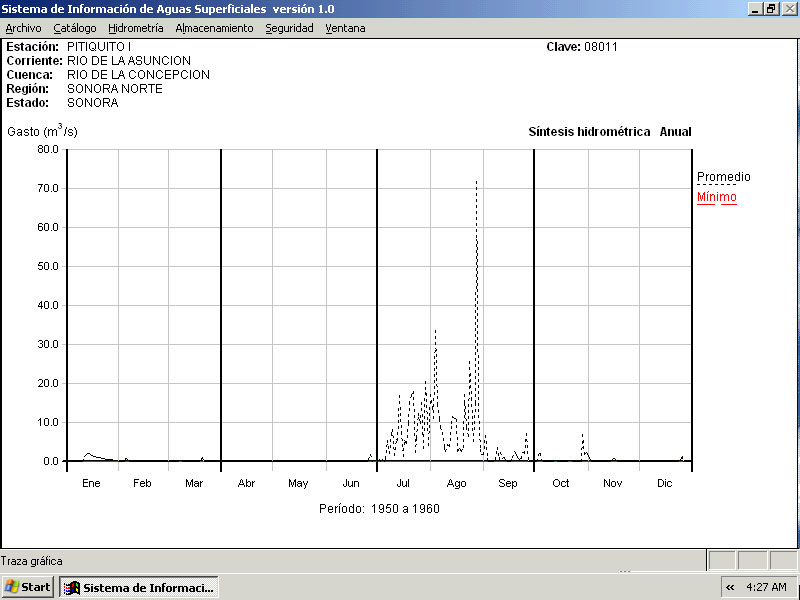Screen dimensions: 800x600
Task: Open the Ventana menu
Action: pos(345,28)
